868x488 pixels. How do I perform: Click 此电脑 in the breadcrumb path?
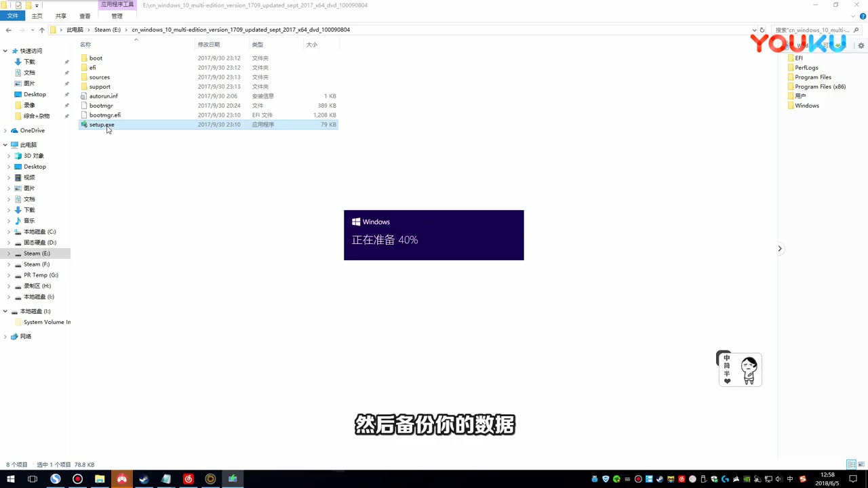click(x=74, y=30)
